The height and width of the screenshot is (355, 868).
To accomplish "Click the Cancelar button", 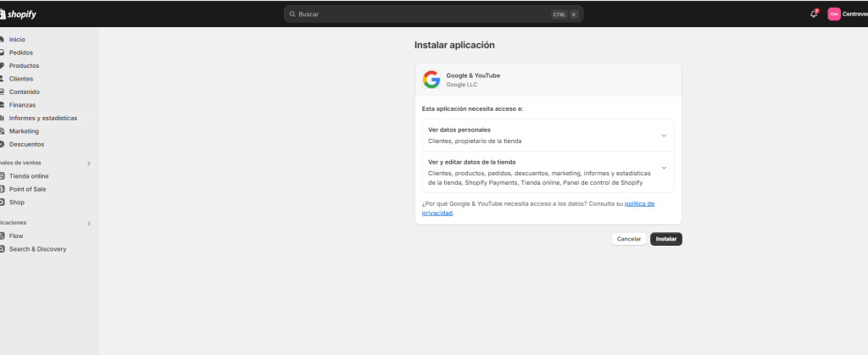I will point(628,239).
